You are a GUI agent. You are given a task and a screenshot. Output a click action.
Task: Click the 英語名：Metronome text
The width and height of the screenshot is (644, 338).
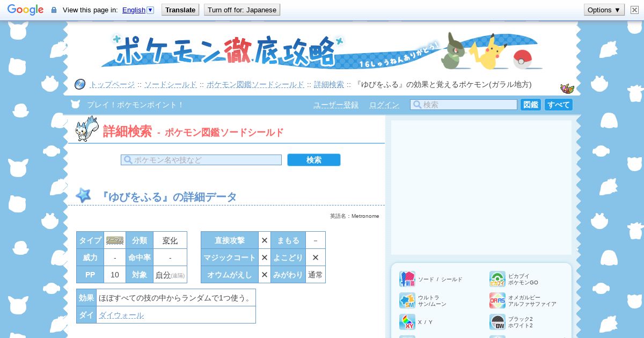coord(355,216)
